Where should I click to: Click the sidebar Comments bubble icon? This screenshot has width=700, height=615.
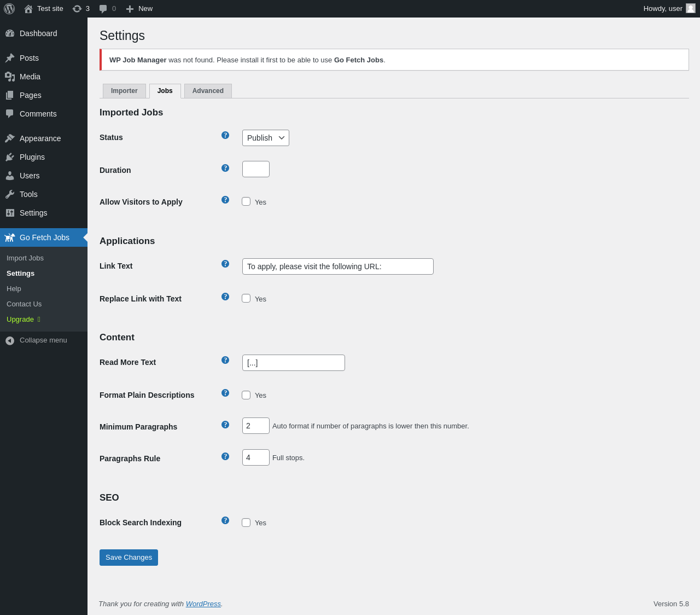[10, 114]
